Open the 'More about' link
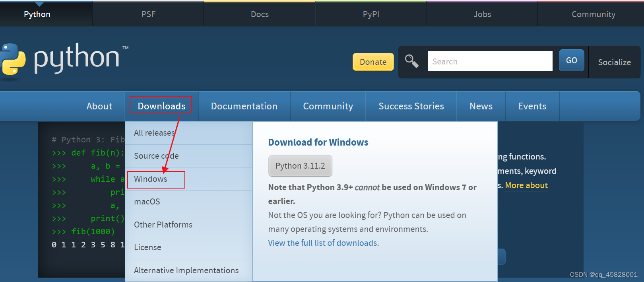Screen dimensions: 644x282 [526, 185]
